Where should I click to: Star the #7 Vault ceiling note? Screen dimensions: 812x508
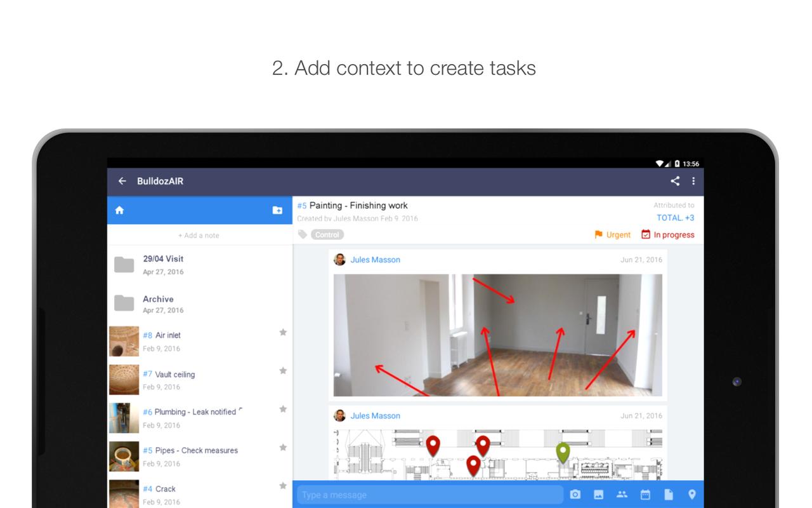[283, 370]
